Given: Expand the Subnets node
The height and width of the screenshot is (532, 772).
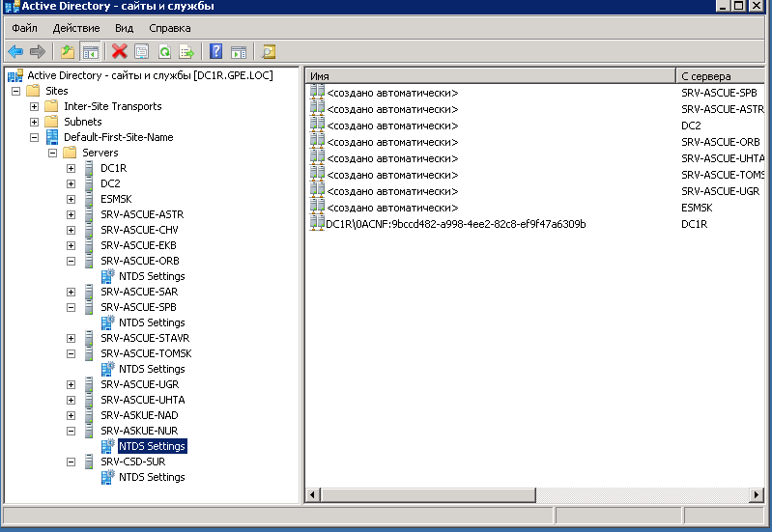Looking at the screenshot, I should pyautogui.click(x=34, y=122).
